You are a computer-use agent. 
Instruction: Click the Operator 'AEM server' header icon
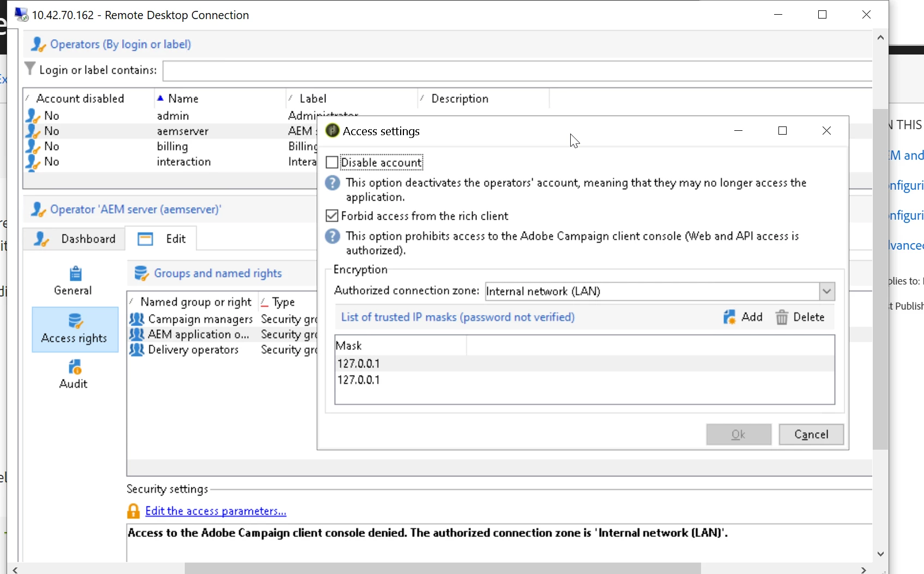click(x=38, y=210)
